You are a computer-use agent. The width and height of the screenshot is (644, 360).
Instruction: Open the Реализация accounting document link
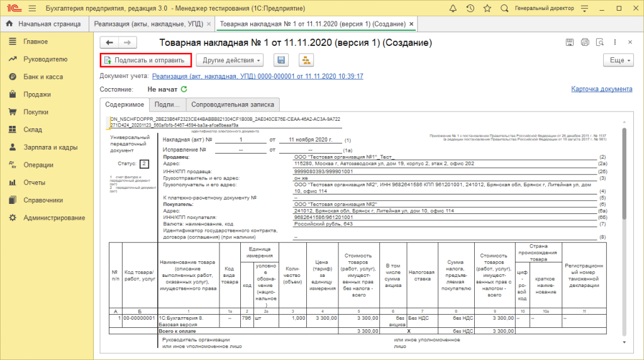(258, 76)
